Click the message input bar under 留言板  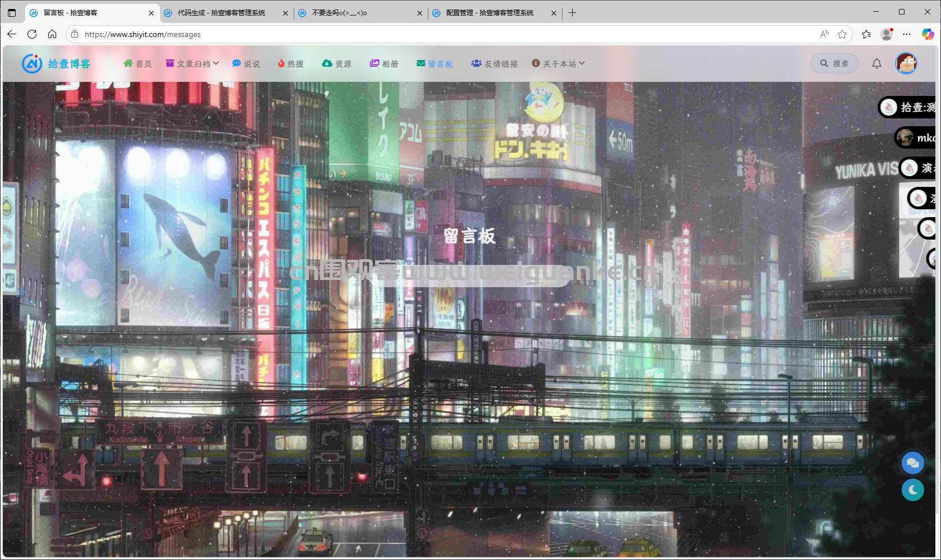[x=470, y=275]
